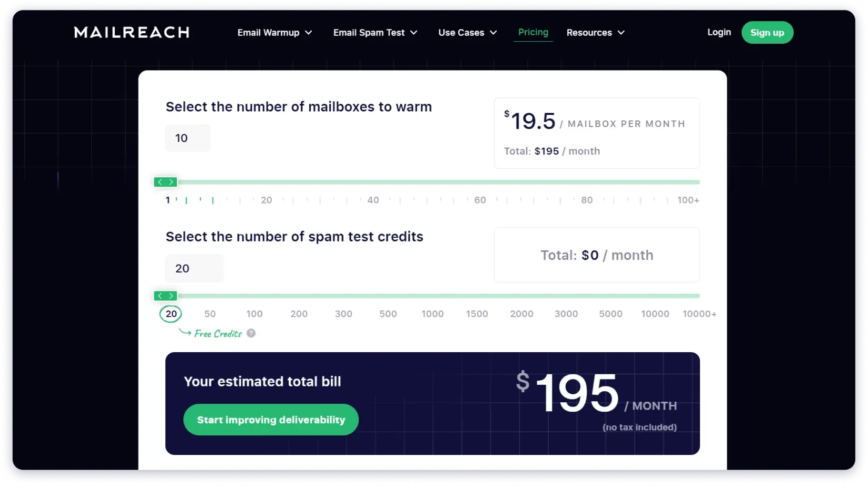Click the 40 mark on mailboxes slider
Screen dimensions: 868x485
[373, 200]
